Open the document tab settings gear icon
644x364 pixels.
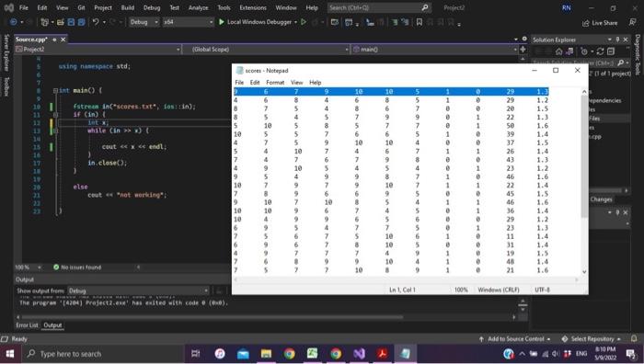pyautogui.click(x=524, y=39)
